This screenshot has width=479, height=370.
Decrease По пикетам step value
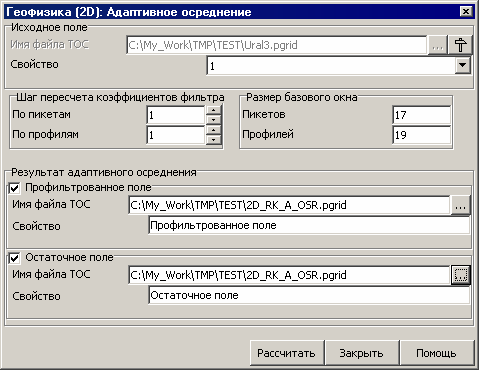click(213, 120)
